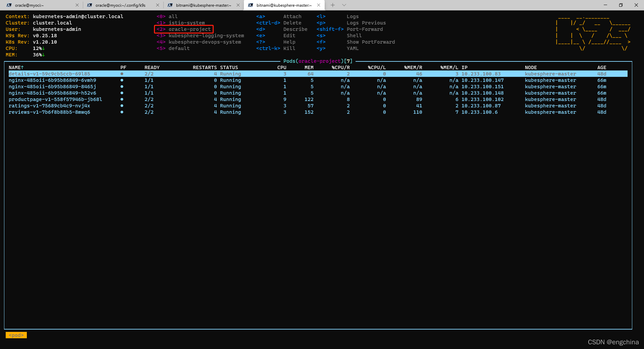Click the STATUS column header

tap(229, 67)
